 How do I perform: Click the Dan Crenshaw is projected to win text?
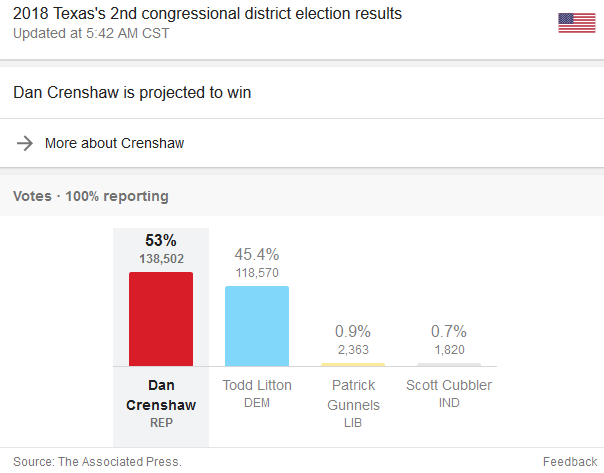[x=132, y=92]
